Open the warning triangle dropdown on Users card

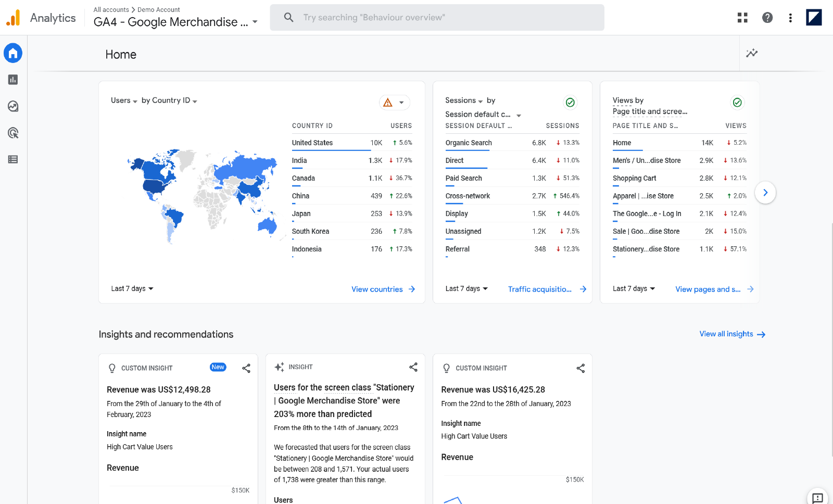click(394, 103)
